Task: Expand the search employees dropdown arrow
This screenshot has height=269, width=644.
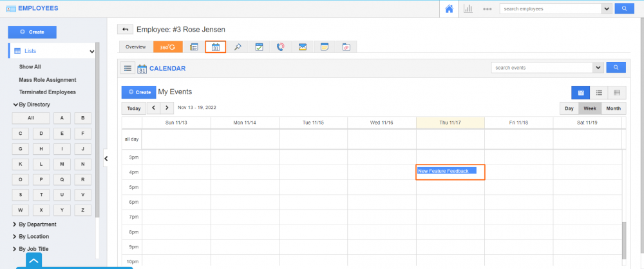Action: click(606, 9)
